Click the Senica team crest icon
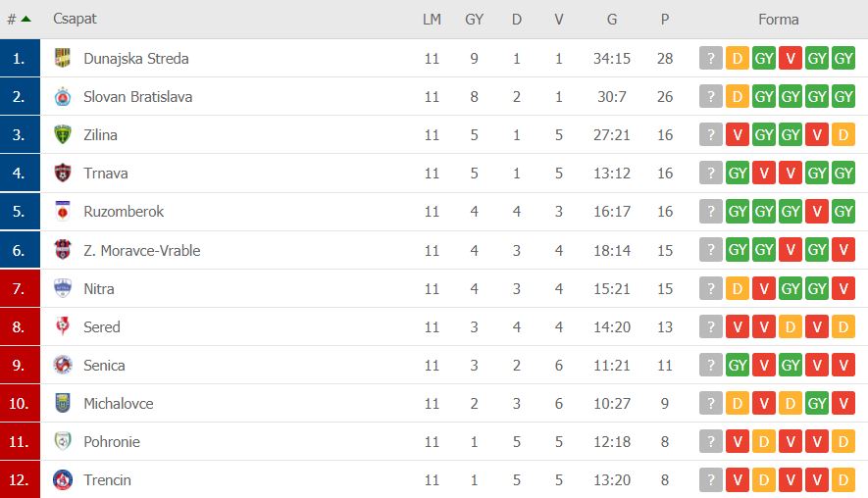Screen dimensions: 868x498 pyautogui.click(x=63, y=365)
